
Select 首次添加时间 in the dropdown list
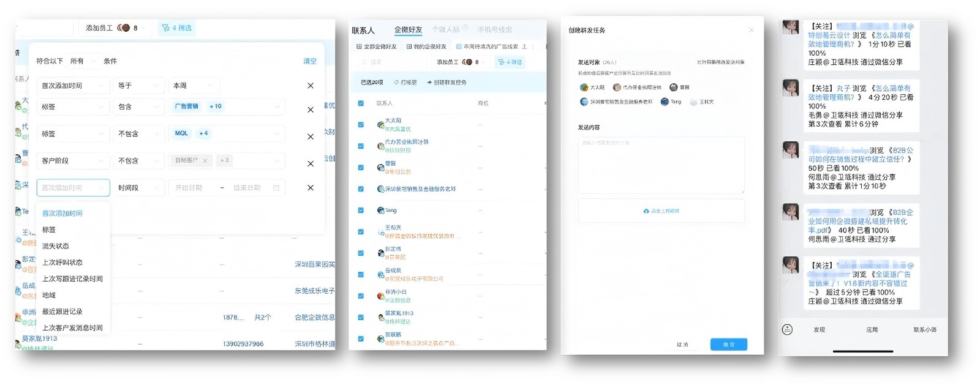click(62, 214)
